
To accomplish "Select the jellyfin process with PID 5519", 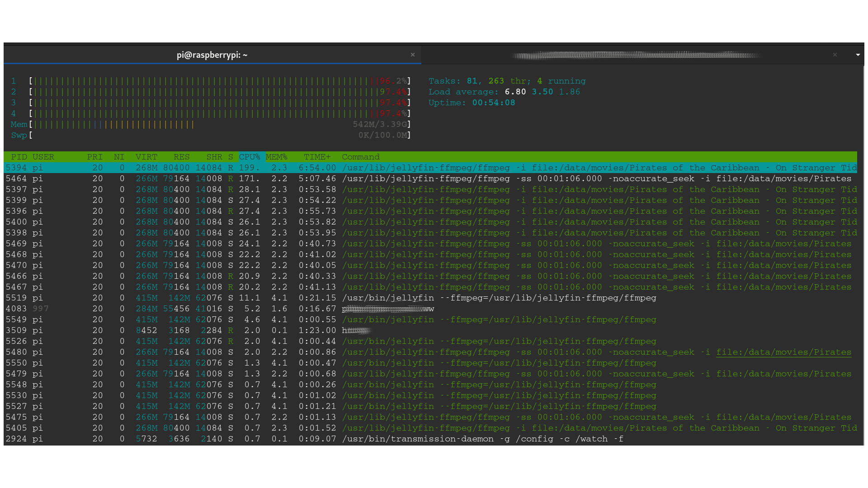I will click(181, 298).
